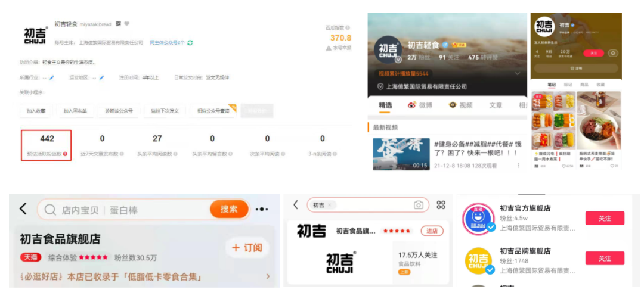Click the 视频累计播放量5544 label
This screenshot has width=644, height=305.
pos(404,74)
